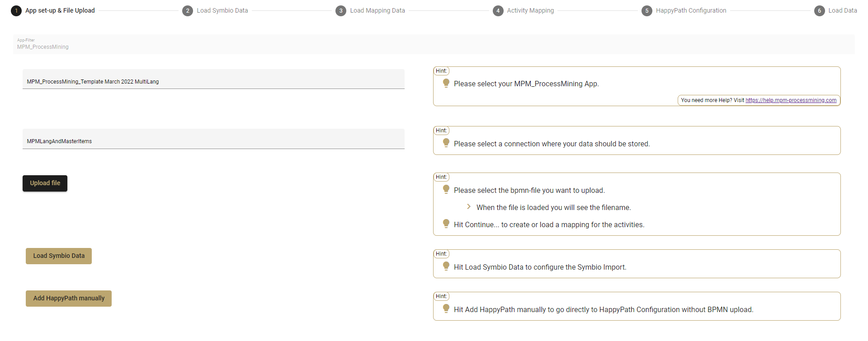Click the 'Hint:' label above the HappyPath hint
Screen dimensions: 868x341
click(441, 296)
